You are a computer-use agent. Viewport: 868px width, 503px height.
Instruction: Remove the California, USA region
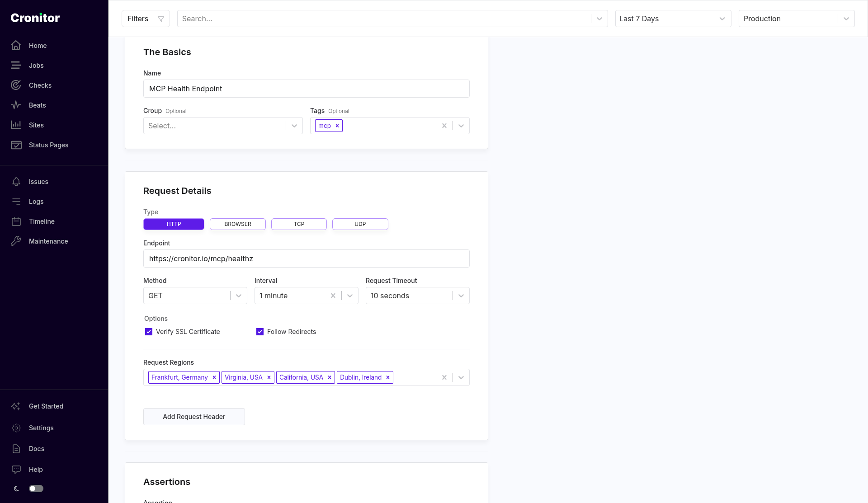(x=330, y=377)
